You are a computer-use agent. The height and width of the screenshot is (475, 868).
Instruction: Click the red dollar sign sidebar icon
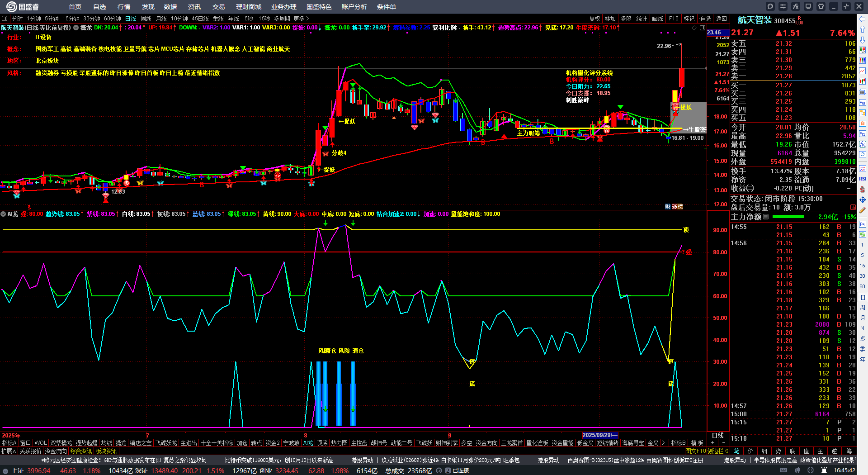pos(863,189)
